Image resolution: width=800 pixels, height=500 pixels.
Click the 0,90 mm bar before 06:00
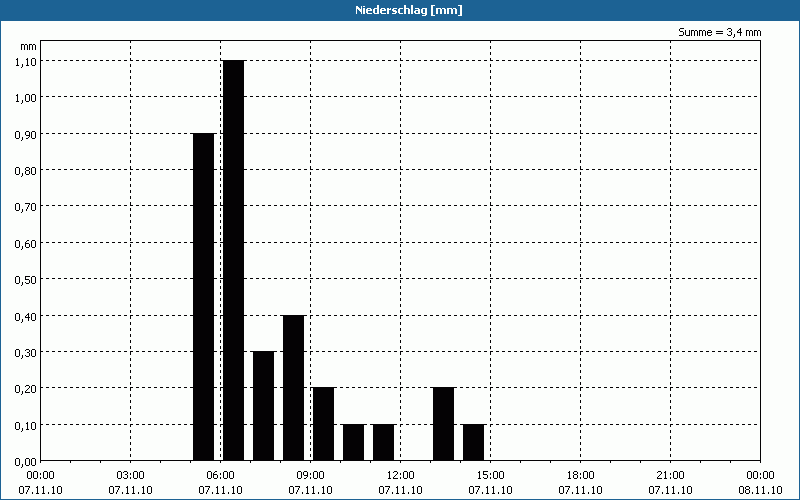[204, 297]
